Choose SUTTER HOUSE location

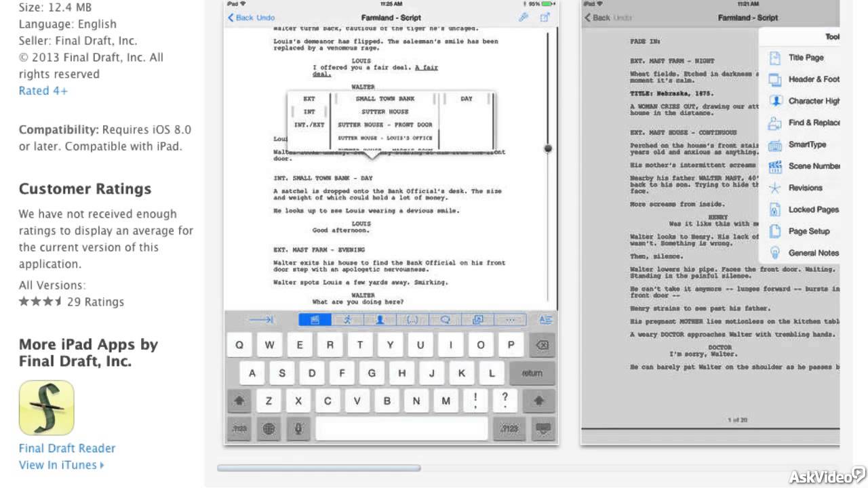384,112
